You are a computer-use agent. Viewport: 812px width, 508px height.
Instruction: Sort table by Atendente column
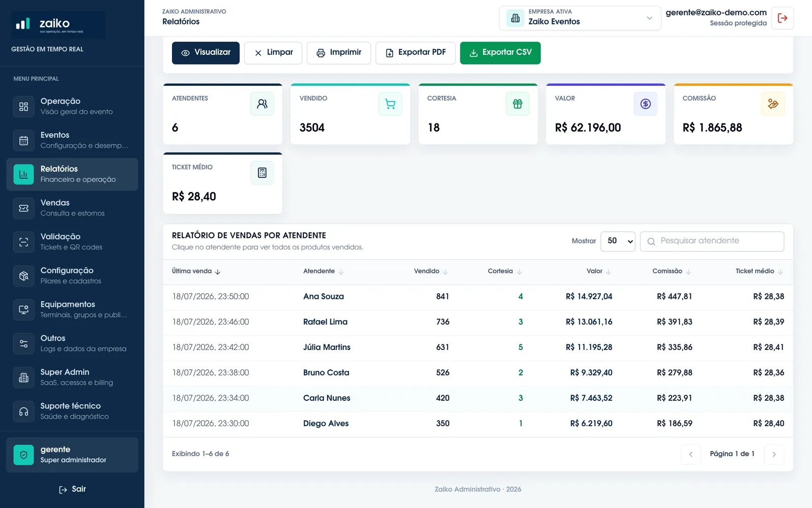(x=323, y=271)
